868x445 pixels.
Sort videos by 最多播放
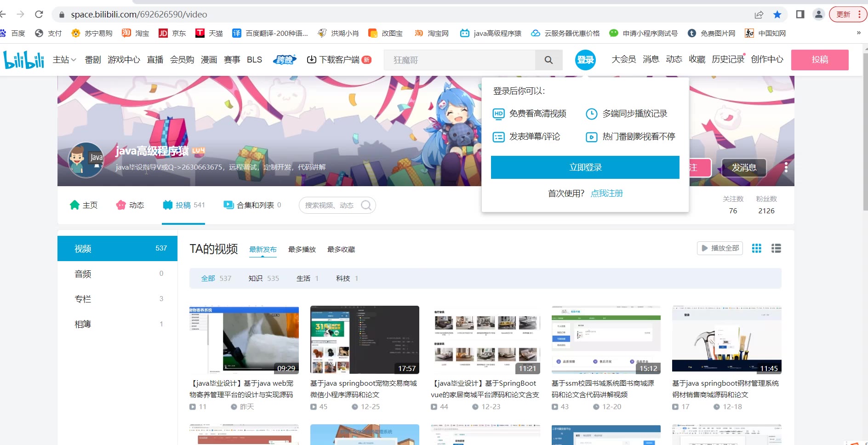(x=302, y=249)
